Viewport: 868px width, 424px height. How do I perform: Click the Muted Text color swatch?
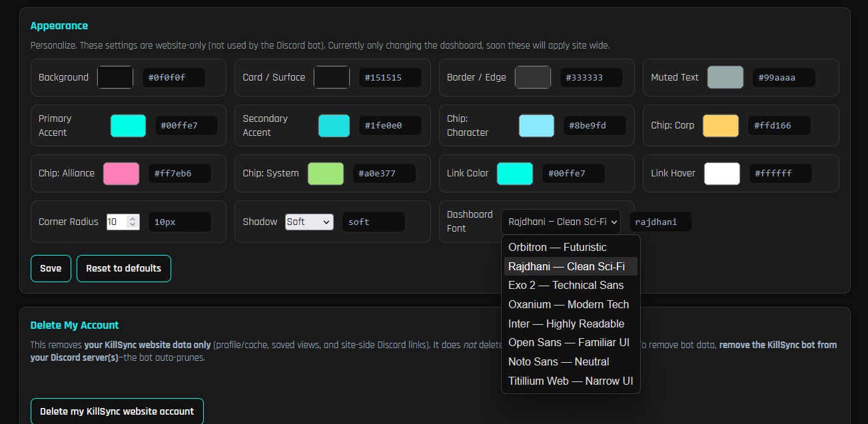click(x=725, y=77)
